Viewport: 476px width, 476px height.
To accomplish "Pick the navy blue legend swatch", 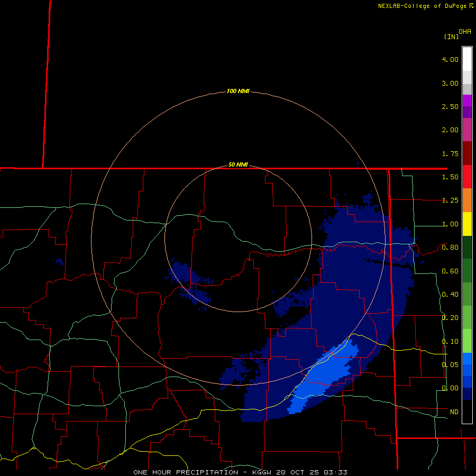I will coord(467,393).
